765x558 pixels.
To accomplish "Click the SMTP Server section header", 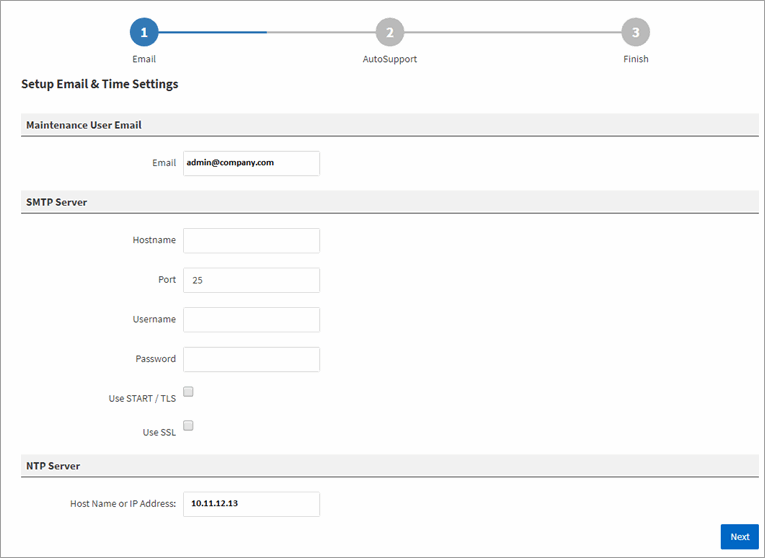I will [57, 202].
